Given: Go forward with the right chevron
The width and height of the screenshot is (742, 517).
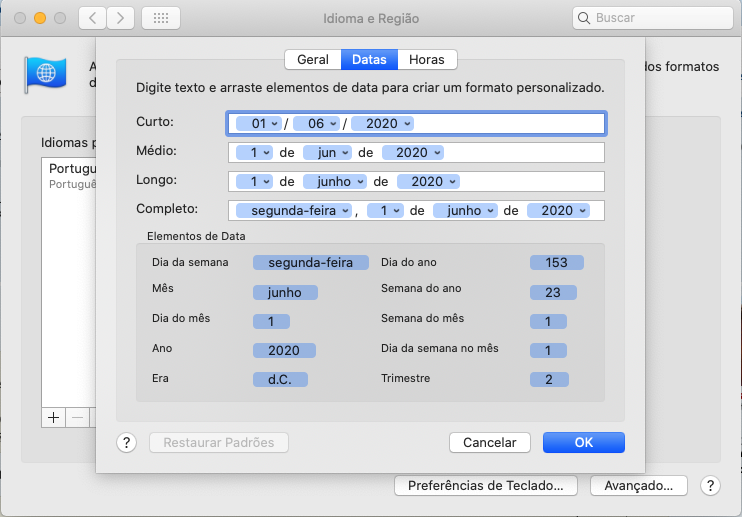Looking at the screenshot, I should pyautogui.click(x=120, y=18).
